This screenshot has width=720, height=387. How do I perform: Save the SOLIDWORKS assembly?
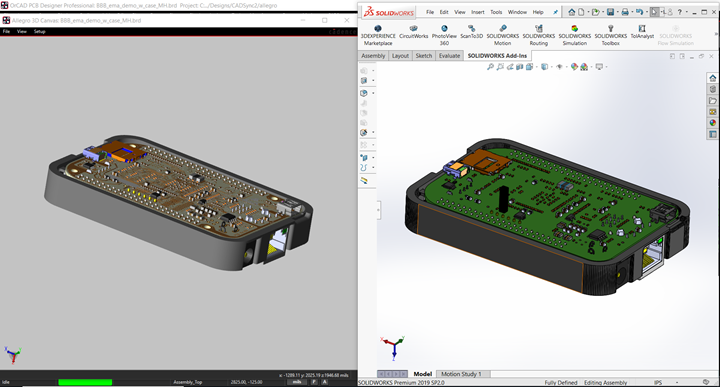point(610,12)
